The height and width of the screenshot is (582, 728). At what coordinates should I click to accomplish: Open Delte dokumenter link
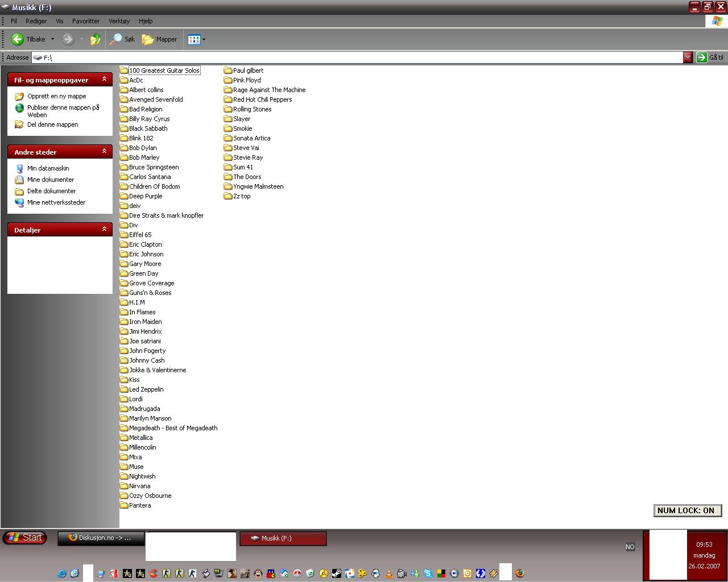(51, 191)
